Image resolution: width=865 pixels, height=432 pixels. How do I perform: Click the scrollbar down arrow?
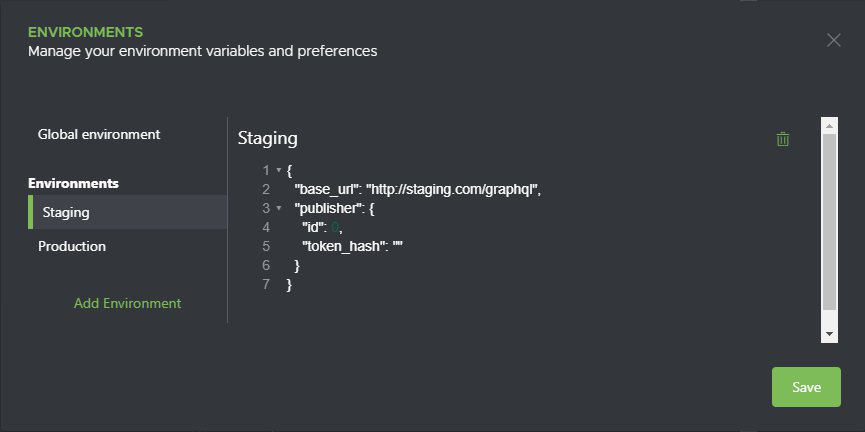tap(829, 334)
